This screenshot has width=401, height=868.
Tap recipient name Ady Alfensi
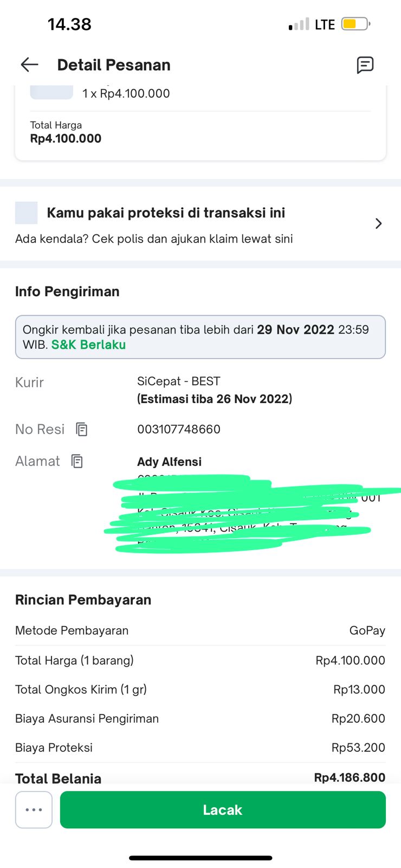(169, 462)
